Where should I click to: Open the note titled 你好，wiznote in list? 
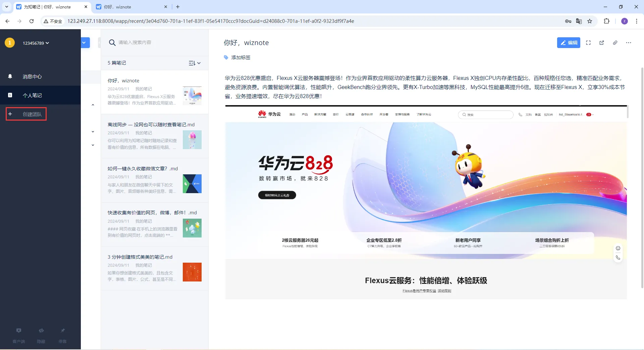tap(155, 92)
